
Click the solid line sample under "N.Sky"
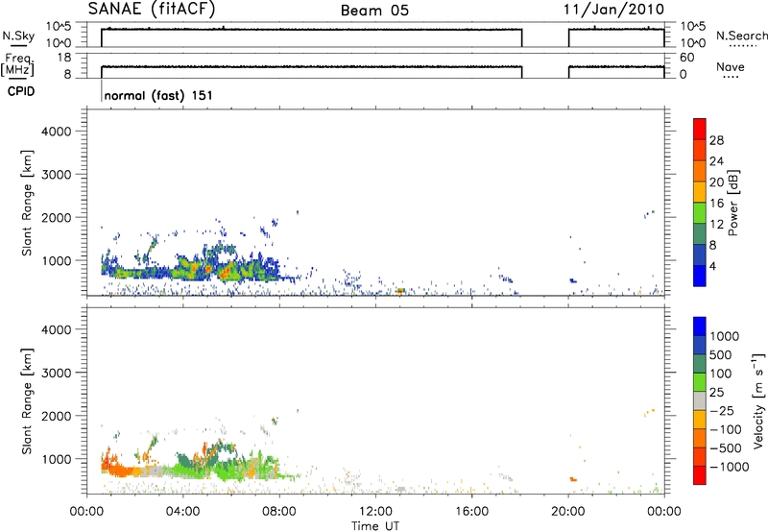click(x=18, y=45)
